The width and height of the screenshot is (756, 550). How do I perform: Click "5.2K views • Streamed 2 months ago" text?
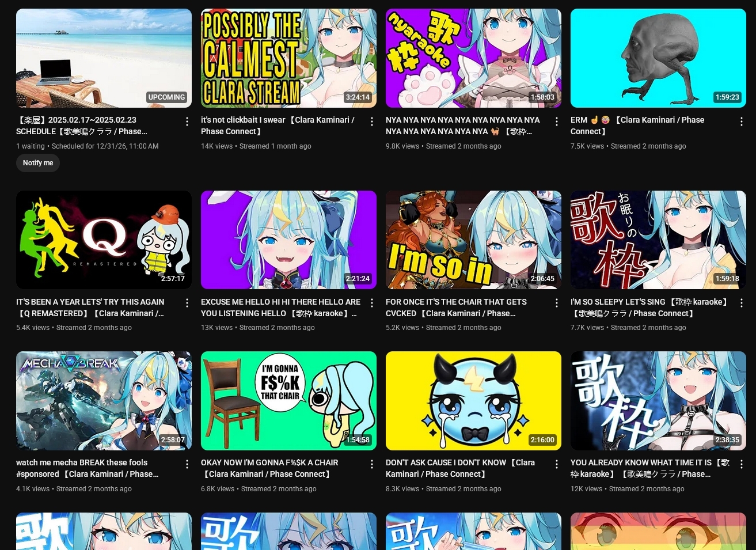tap(443, 328)
